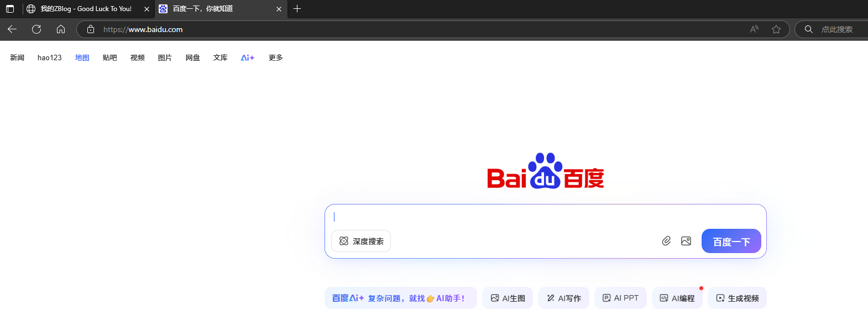
Task: Reload the Baidu page
Action: click(36, 29)
